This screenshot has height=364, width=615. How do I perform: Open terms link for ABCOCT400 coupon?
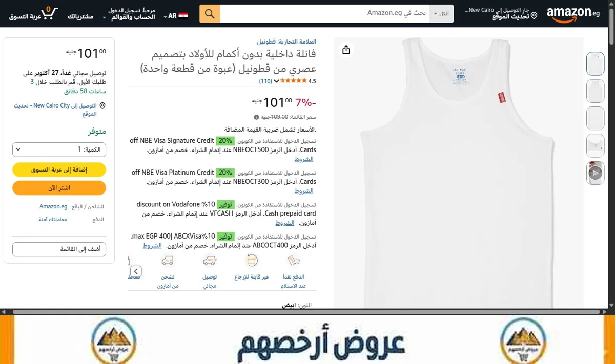pos(152,246)
